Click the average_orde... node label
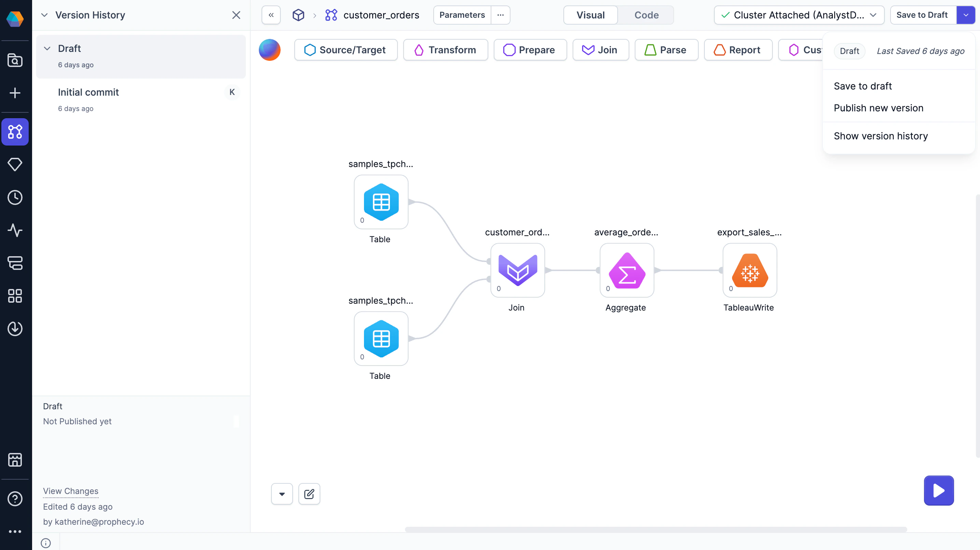 [x=626, y=232]
